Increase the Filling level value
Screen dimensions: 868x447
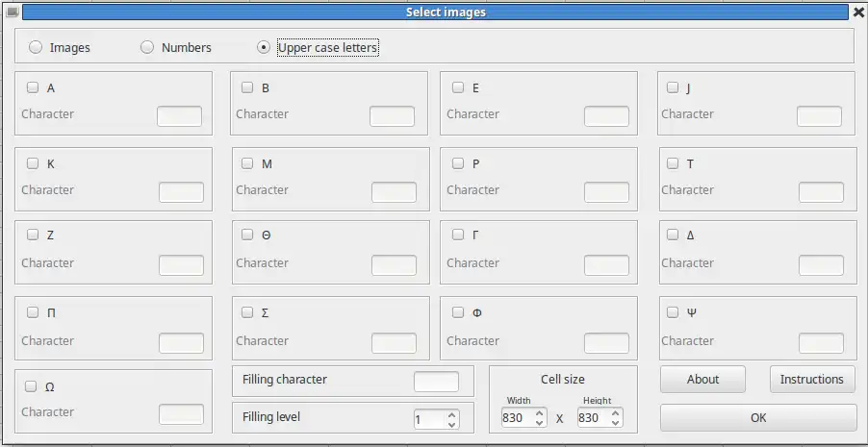click(x=452, y=413)
